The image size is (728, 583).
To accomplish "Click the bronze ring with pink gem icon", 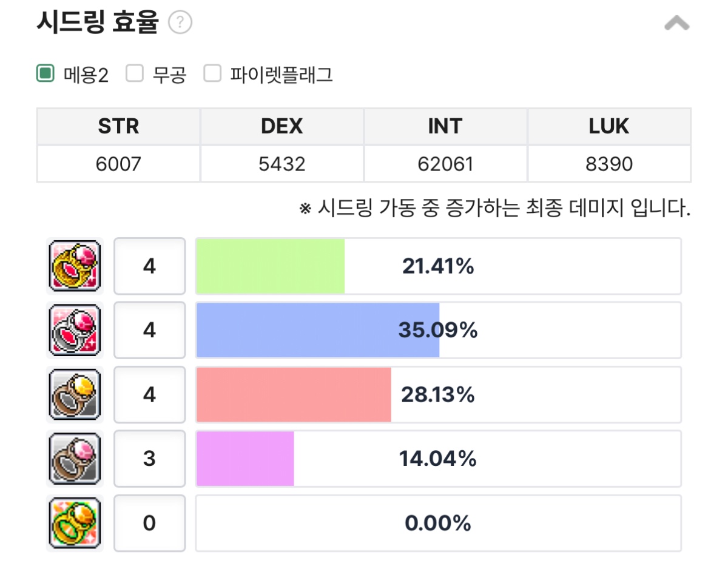I will (75, 459).
